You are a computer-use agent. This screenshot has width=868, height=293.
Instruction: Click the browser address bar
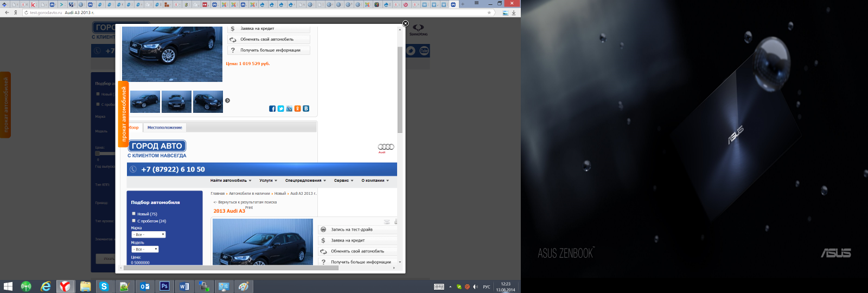pyautogui.click(x=258, y=12)
